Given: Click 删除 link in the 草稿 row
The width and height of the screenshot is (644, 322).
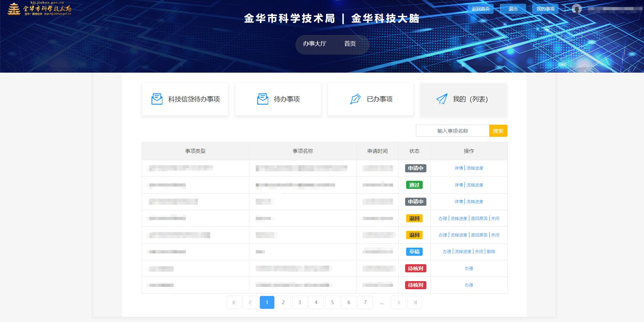Looking at the screenshot, I should point(491,252).
